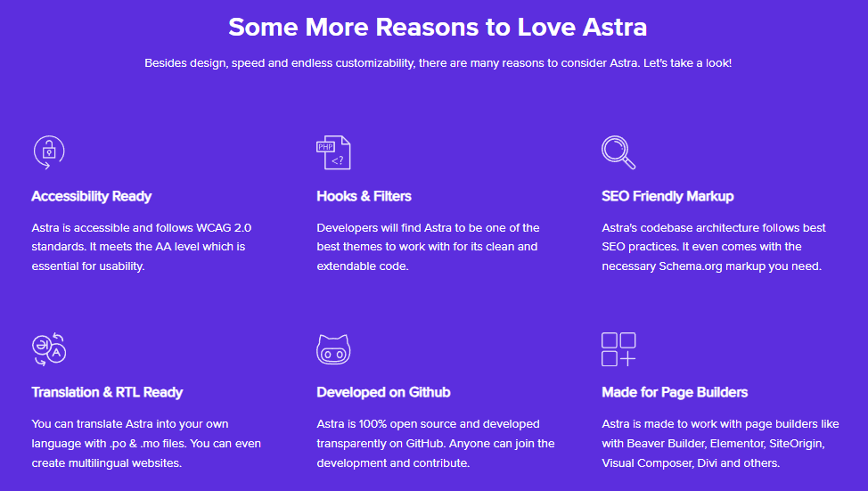Click the Accessibility Ready padlock icon
The height and width of the screenshot is (491, 868).
tap(49, 152)
